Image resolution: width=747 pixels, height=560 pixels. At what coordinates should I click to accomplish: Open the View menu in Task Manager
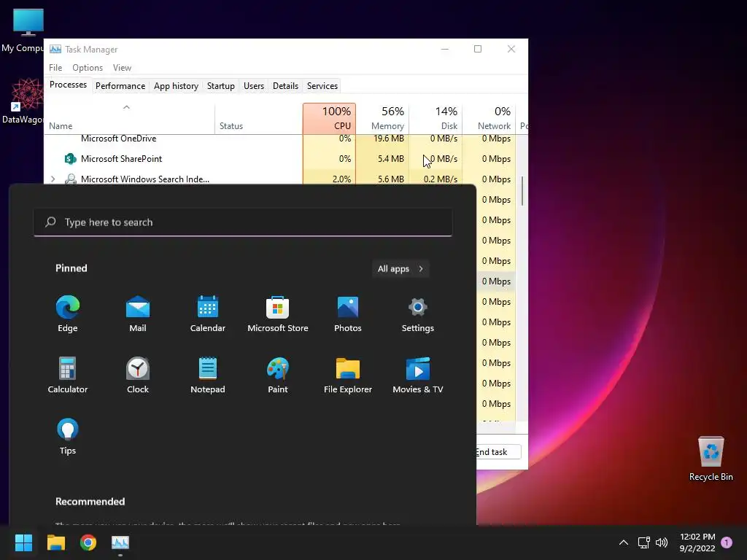pyautogui.click(x=122, y=68)
